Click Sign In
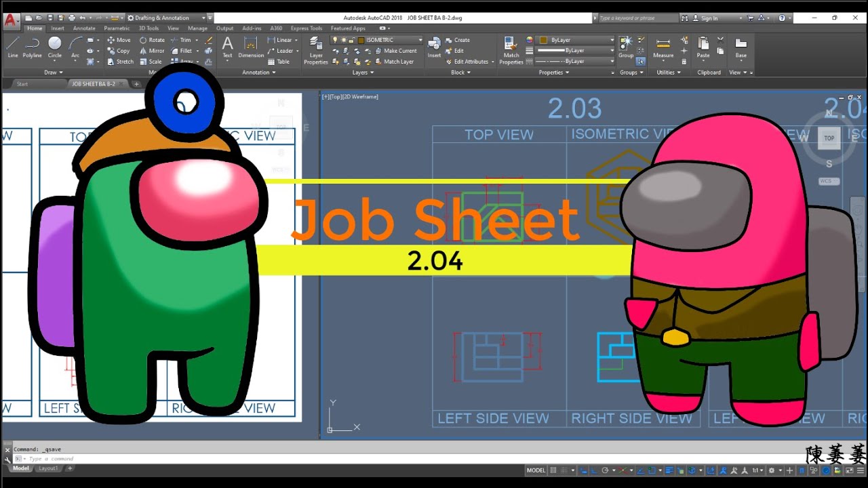 click(x=706, y=18)
